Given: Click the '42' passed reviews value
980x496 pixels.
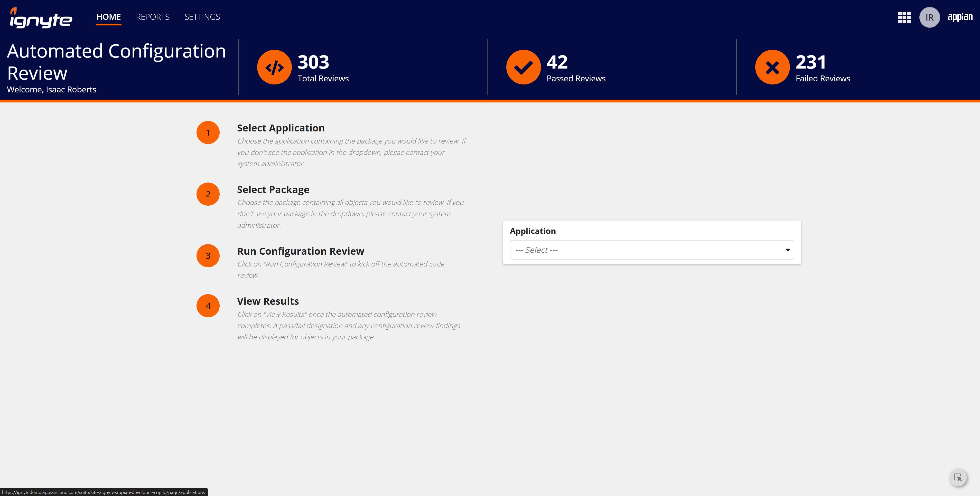Looking at the screenshot, I should [x=557, y=62].
